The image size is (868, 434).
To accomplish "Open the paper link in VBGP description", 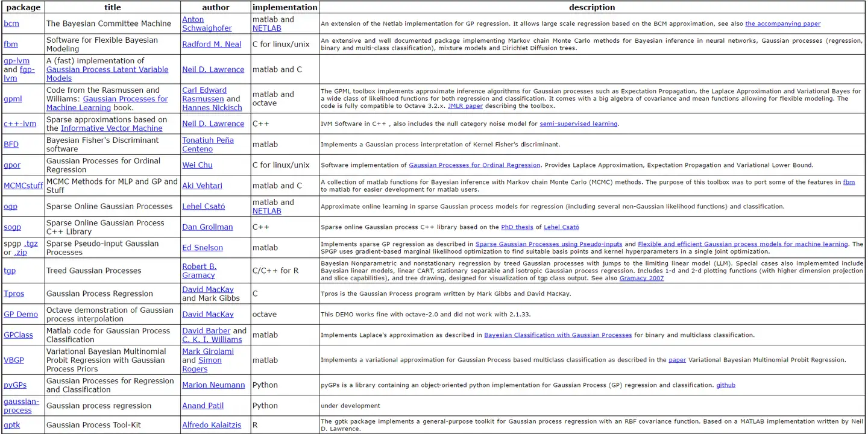I will 677,360.
